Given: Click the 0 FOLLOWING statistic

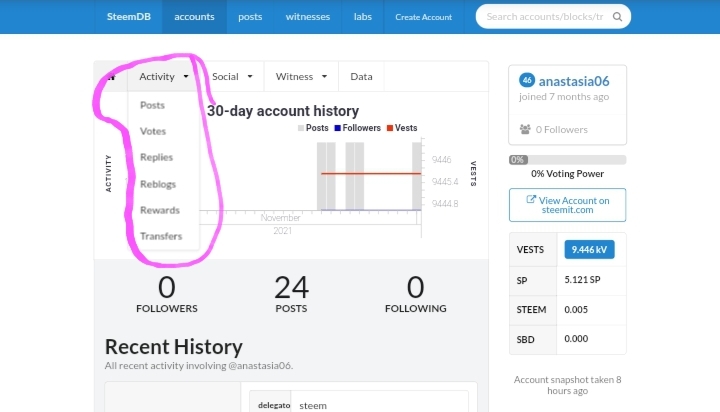Looking at the screenshot, I should click(x=416, y=294).
